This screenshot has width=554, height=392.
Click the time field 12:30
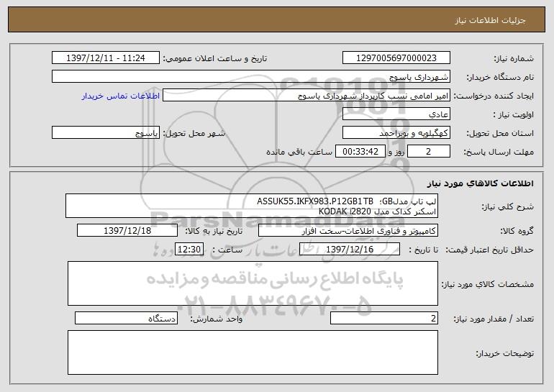[x=189, y=250]
